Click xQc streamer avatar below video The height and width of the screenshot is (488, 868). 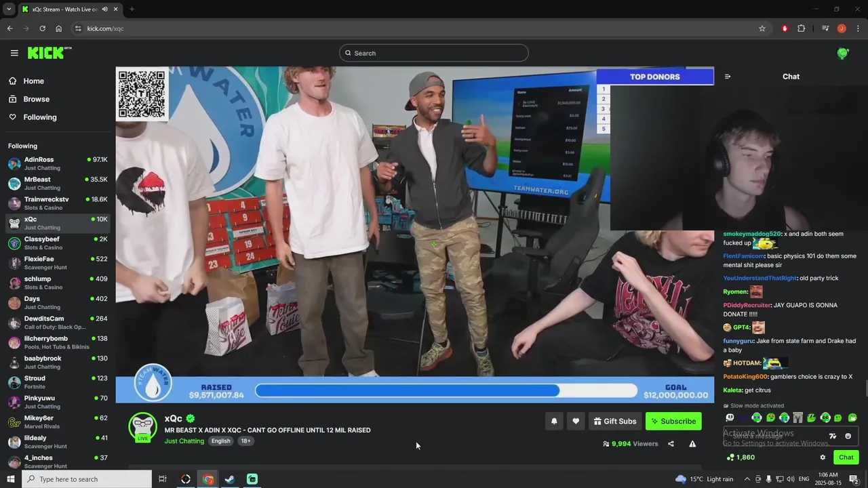[x=143, y=427]
